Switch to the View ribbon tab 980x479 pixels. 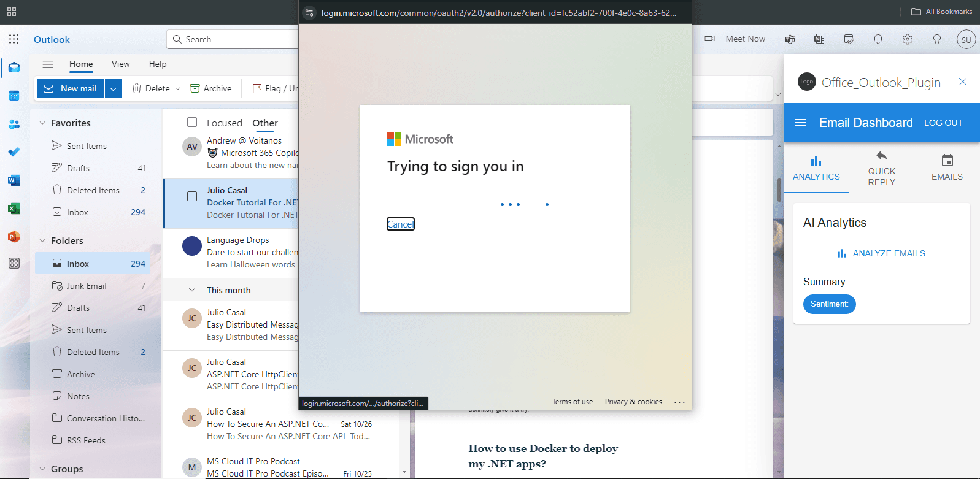coord(120,64)
